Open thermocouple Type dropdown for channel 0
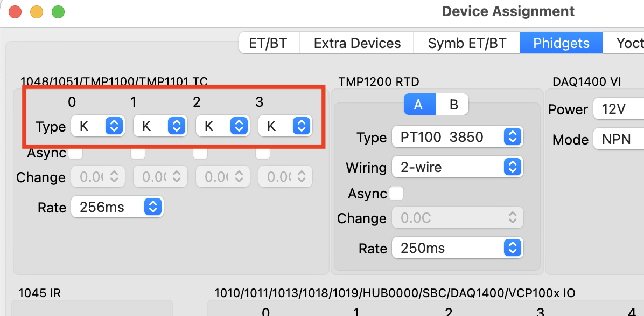This screenshot has width=644, height=316. [x=97, y=126]
